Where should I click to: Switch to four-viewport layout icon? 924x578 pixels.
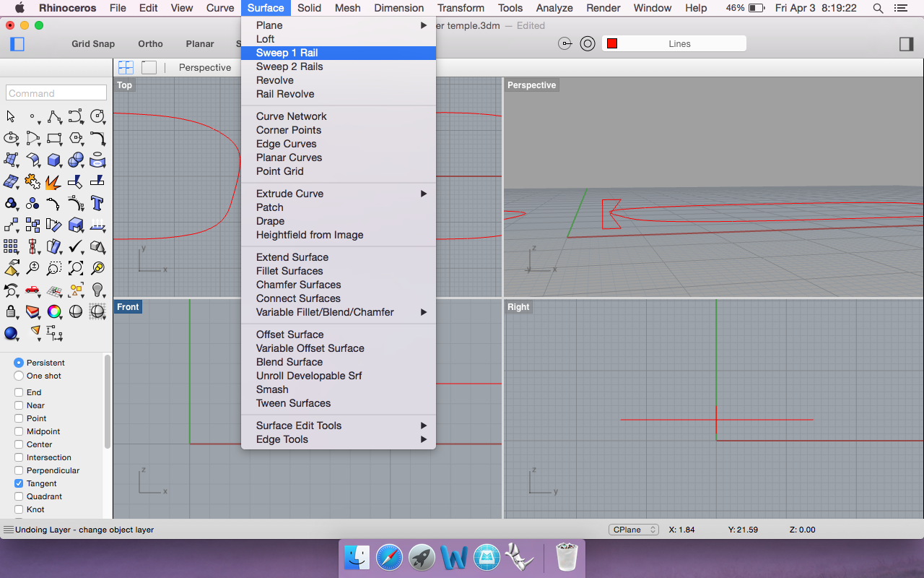point(126,67)
